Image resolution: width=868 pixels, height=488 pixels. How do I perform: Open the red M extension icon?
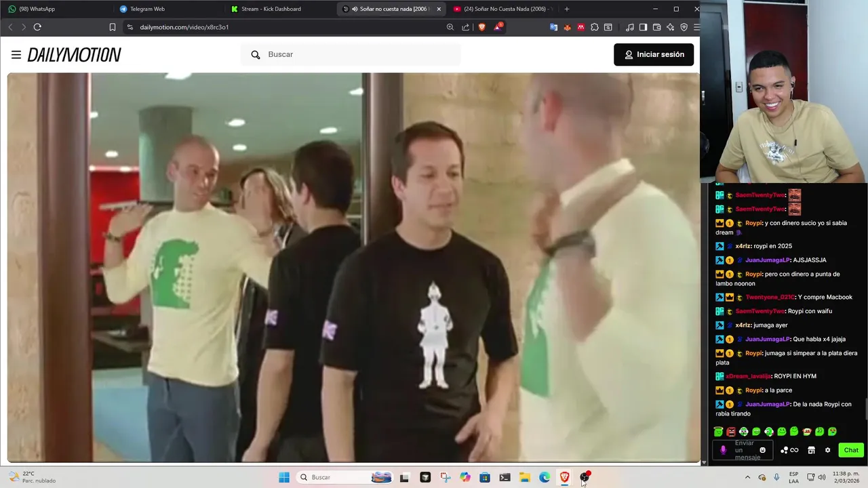(x=581, y=27)
